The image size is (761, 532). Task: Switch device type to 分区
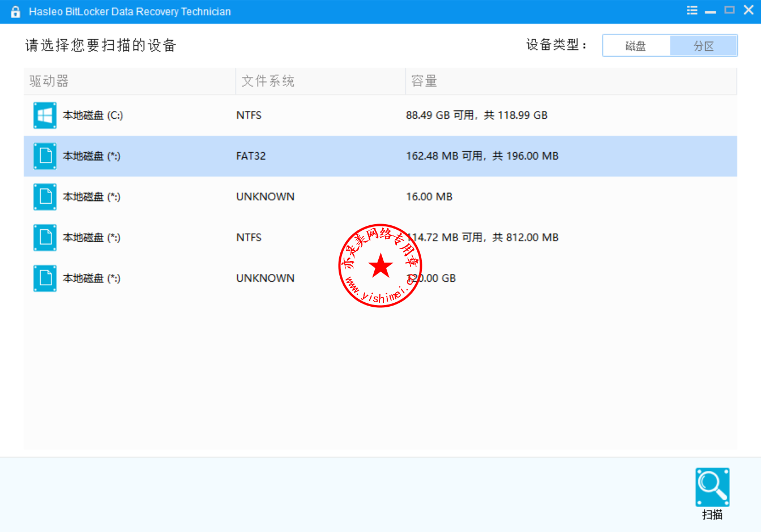tap(703, 46)
